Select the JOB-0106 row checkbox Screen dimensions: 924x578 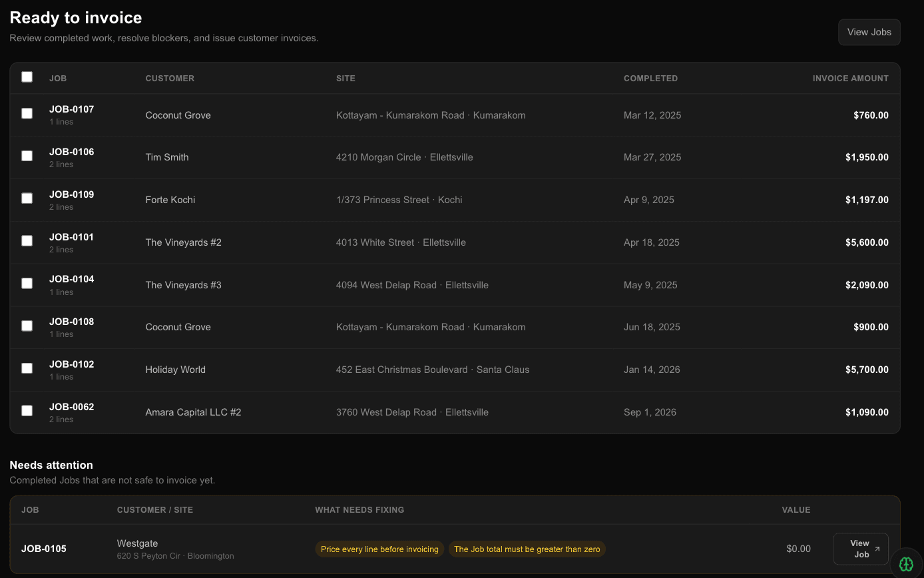[27, 156]
